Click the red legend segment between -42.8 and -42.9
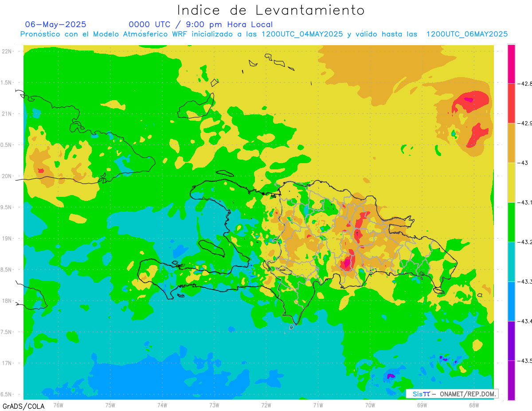532x411 pixels. click(x=511, y=103)
